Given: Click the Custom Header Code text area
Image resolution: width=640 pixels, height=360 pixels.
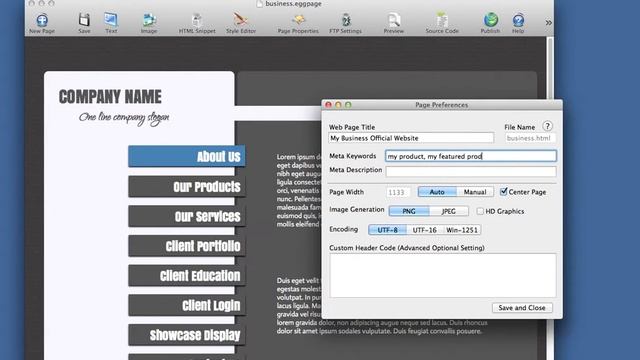Looking at the screenshot, I should (x=443, y=276).
